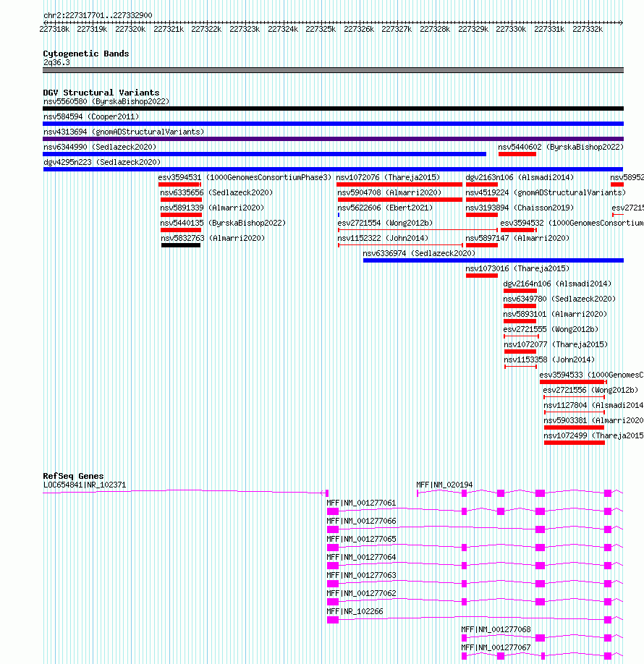Select nsv3193894 (Chaisson2019) label
Viewport: 644px width, 664px height.
click(520, 208)
